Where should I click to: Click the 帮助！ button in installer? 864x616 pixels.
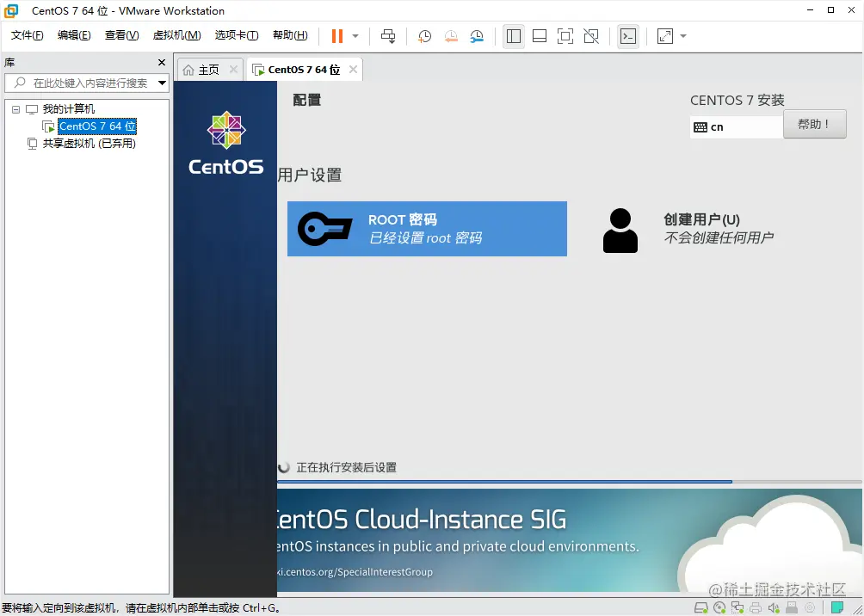(814, 124)
